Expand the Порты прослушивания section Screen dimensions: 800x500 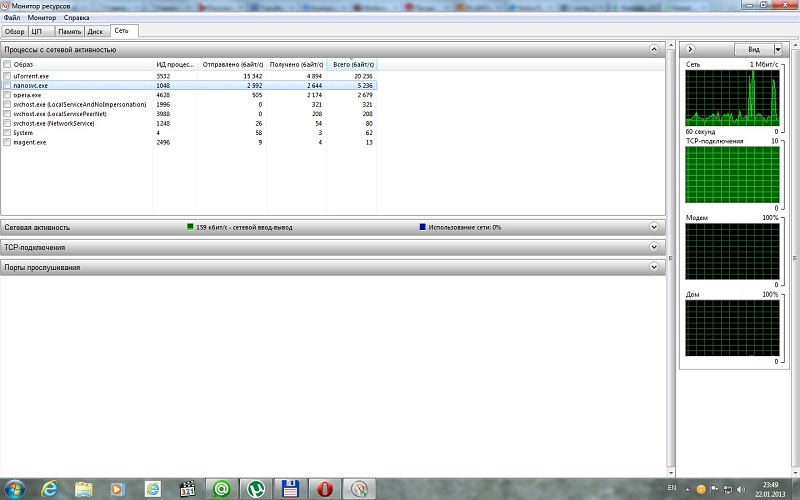coord(654,267)
